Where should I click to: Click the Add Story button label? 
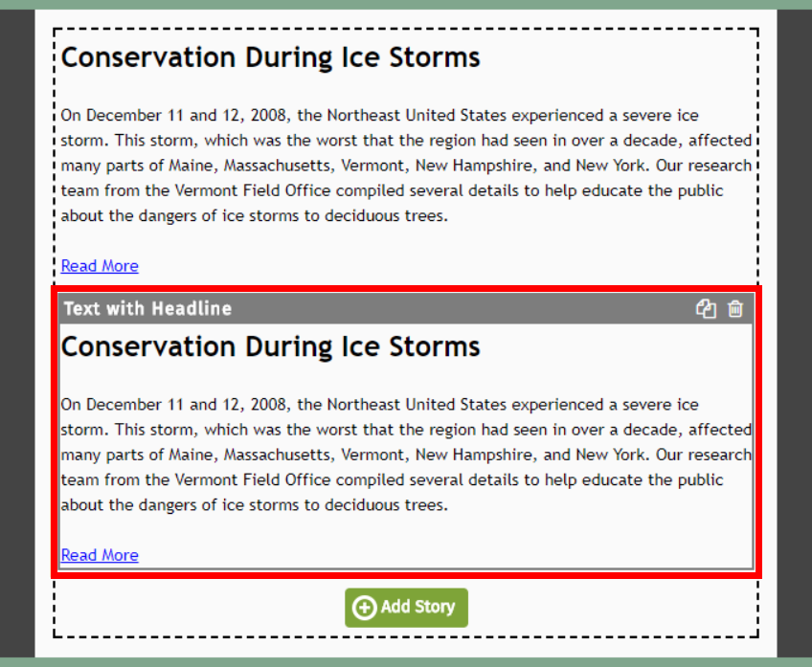pos(417,607)
